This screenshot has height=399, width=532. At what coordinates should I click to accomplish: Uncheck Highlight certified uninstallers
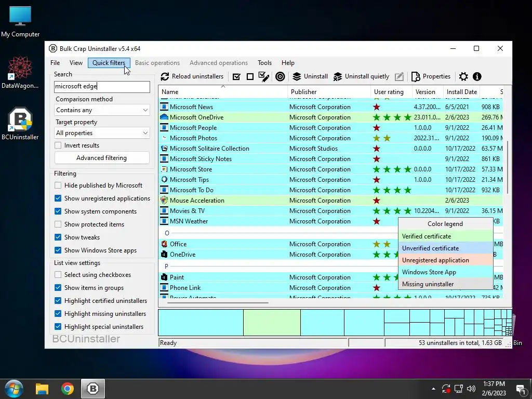click(x=58, y=301)
